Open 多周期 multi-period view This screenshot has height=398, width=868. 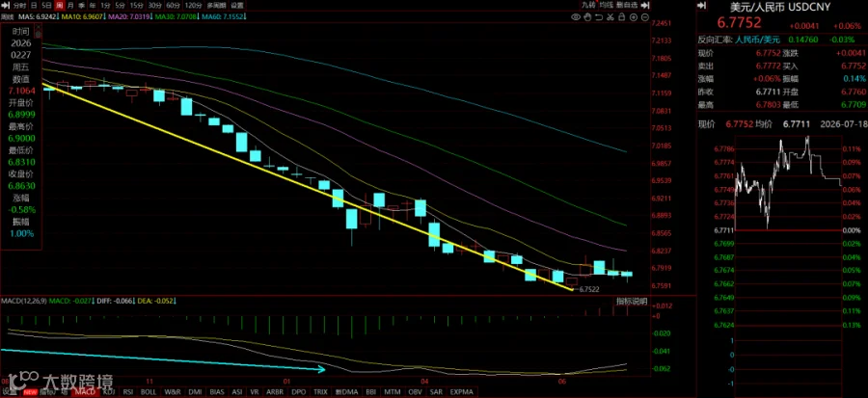216,5
